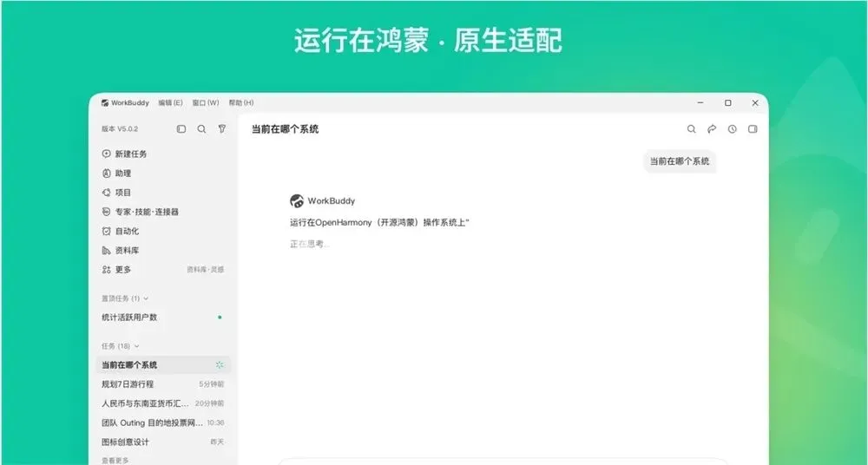The image size is (868, 465).
Task: Click the 5分钟前 timestamp
Action: [212, 384]
